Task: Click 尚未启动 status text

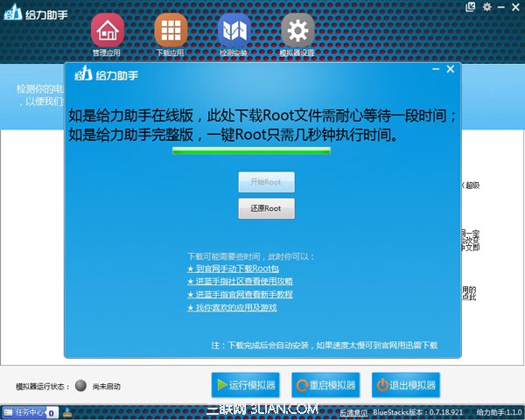Action: click(107, 387)
